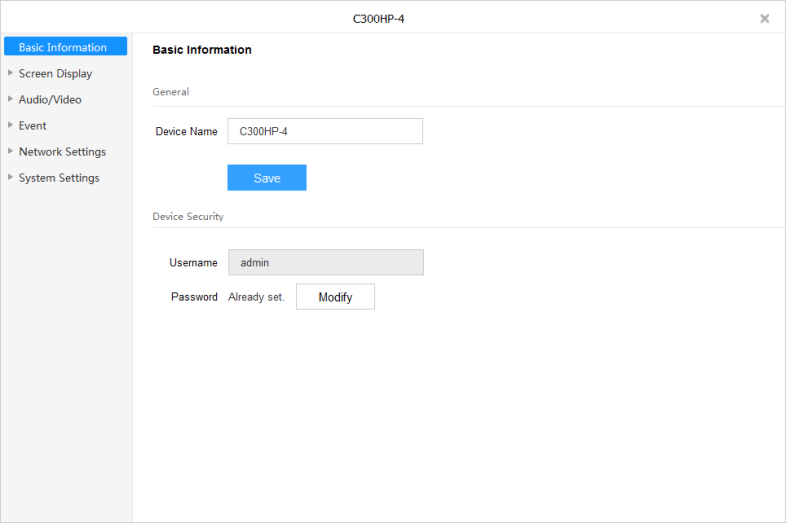Open the Screen Display section
This screenshot has height=523, width=786.
coord(55,73)
